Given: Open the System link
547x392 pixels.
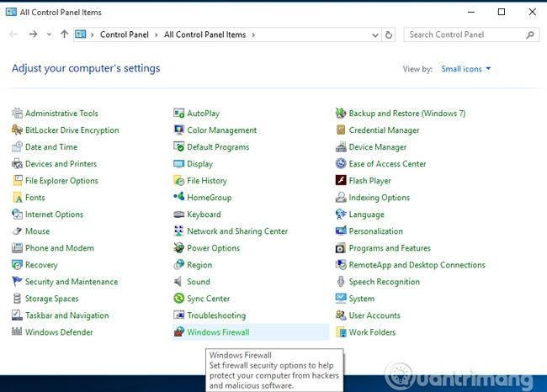Looking at the screenshot, I should tap(362, 299).
